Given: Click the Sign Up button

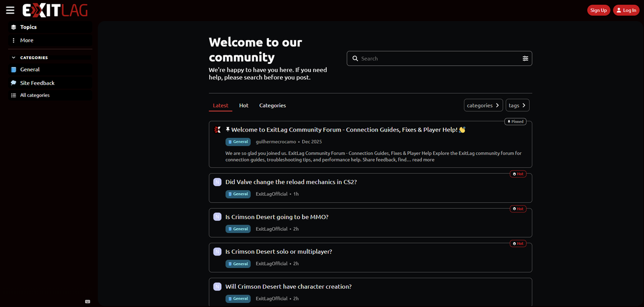Looking at the screenshot, I should [x=598, y=10].
